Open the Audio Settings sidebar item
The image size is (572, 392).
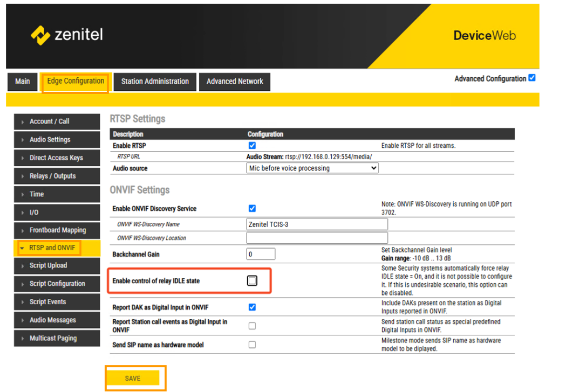click(x=57, y=140)
